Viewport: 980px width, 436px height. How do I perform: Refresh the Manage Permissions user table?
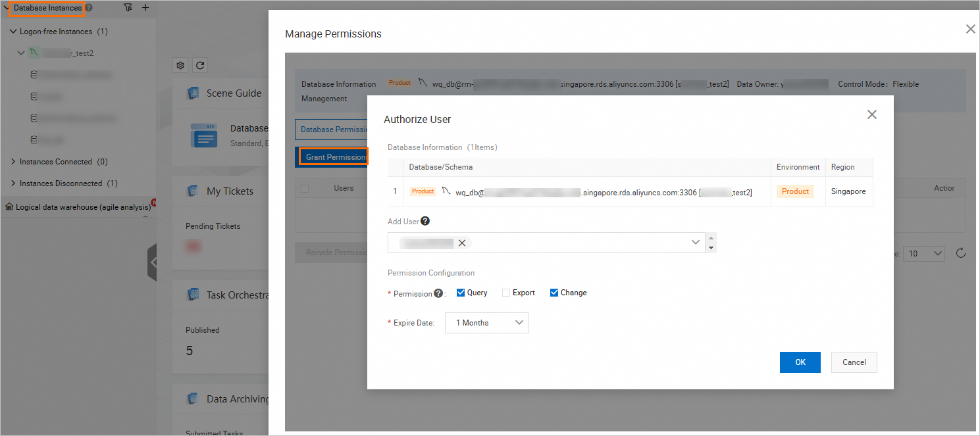[960, 253]
